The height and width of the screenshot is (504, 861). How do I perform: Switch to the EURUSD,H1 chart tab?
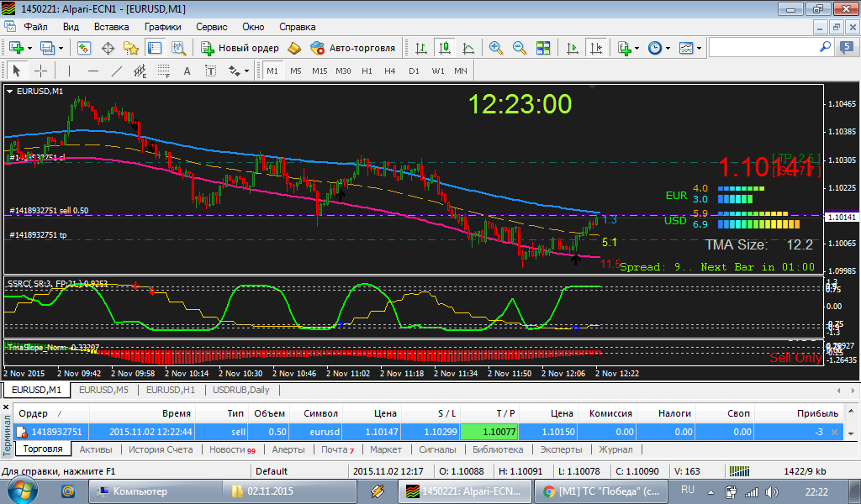pyautogui.click(x=171, y=390)
